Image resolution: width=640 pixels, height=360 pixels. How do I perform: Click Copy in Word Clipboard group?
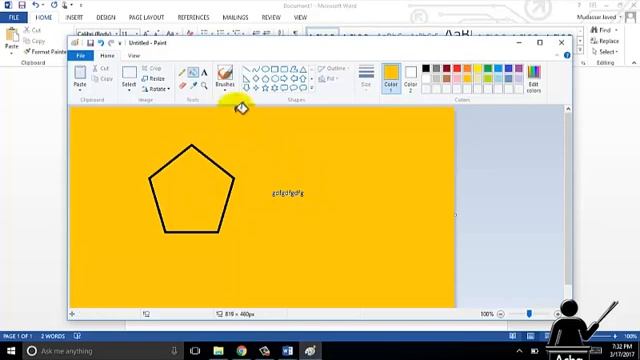click(x=34, y=41)
